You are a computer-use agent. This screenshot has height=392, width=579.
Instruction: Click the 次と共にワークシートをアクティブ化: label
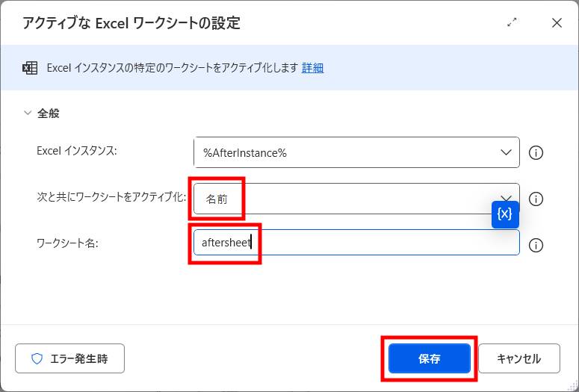click(x=111, y=197)
